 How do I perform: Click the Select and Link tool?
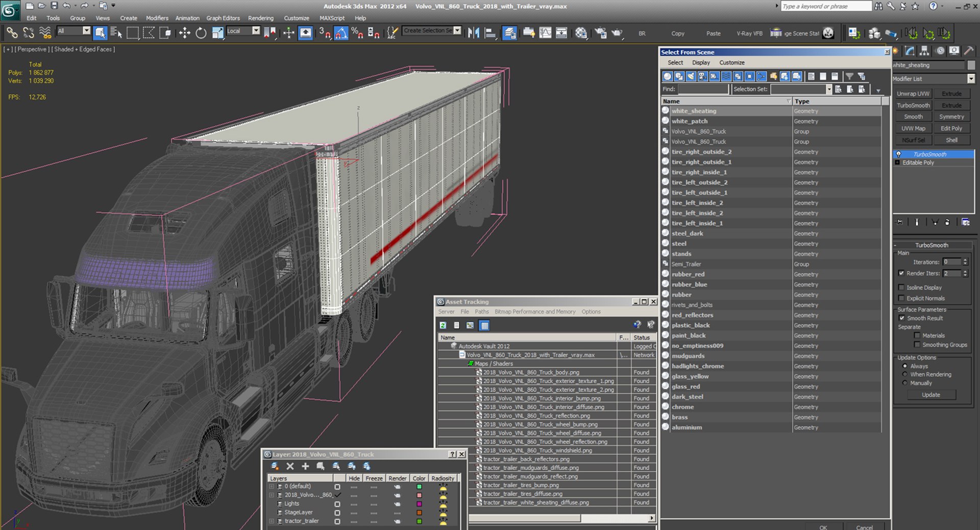click(11, 33)
